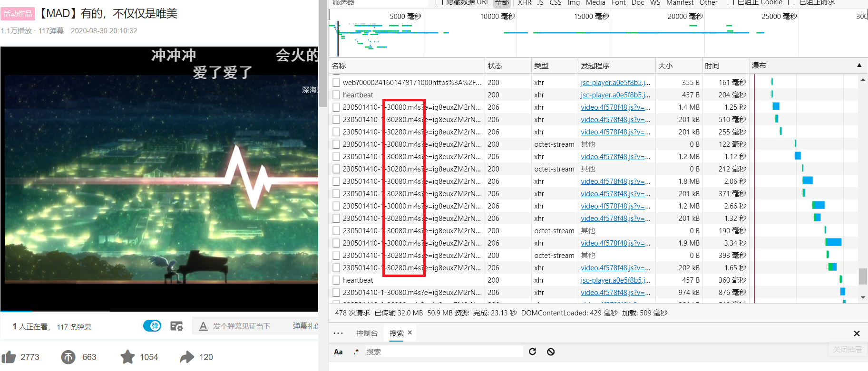Screen dimensions: 868x371
Task: Select the web?0000241601478171000https request name
Action: click(412, 82)
